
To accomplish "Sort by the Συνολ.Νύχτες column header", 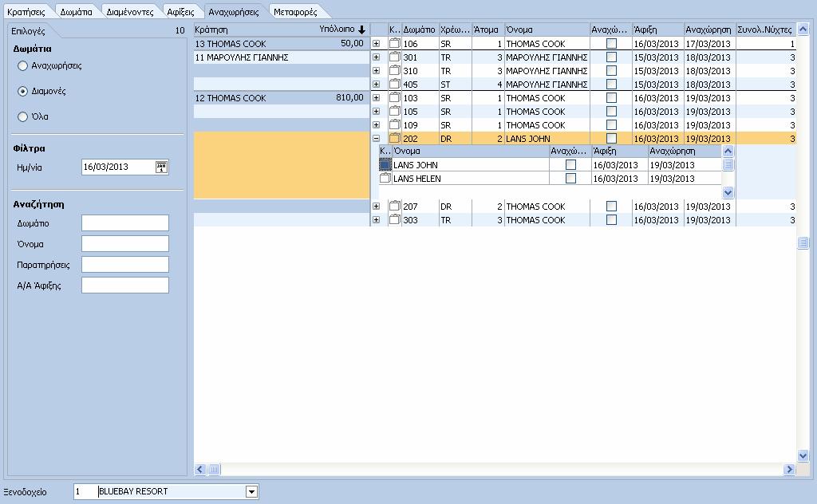I will click(765, 30).
